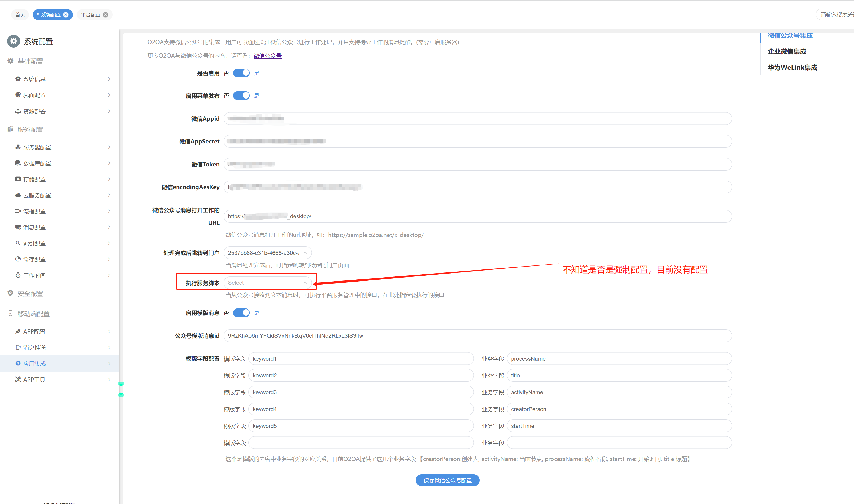Click the 数据库配置 database icon
This screenshot has width=854, height=504.
(x=18, y=163)
